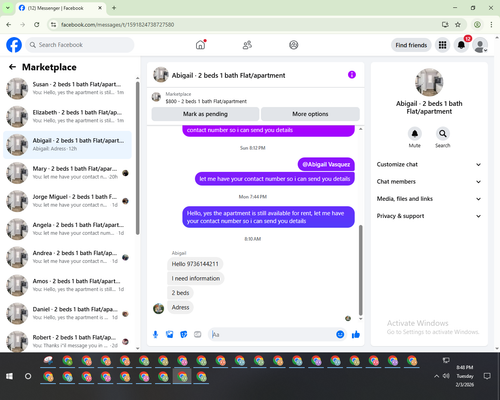
Task: Open the account avatar menu
Action: coord(480,45)
